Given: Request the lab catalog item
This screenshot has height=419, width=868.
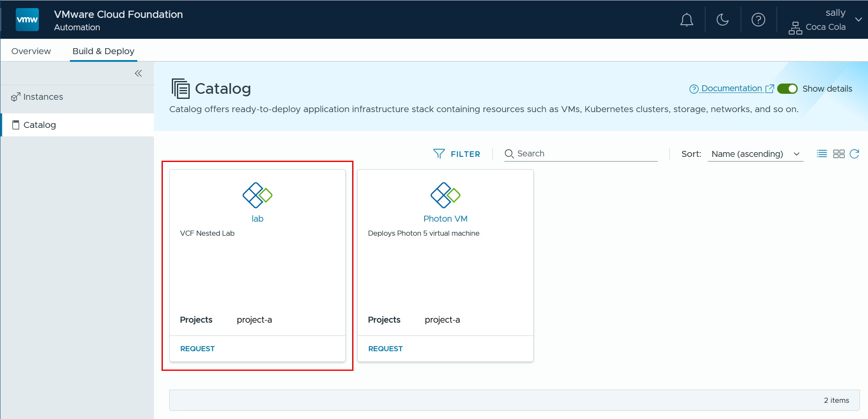Looking at the screenshot, I should 197,349.
